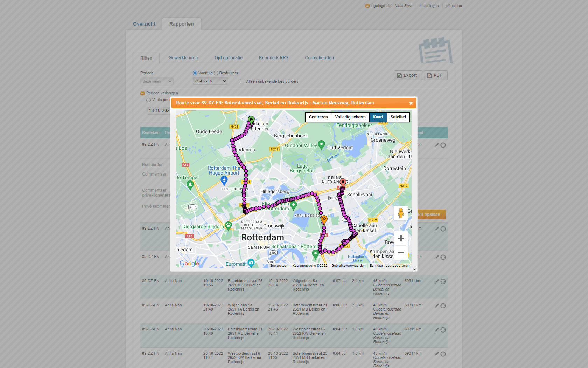Select the Bestuurder radio button
This screenshot has height=368, width=588.
[x=216, y=73]
